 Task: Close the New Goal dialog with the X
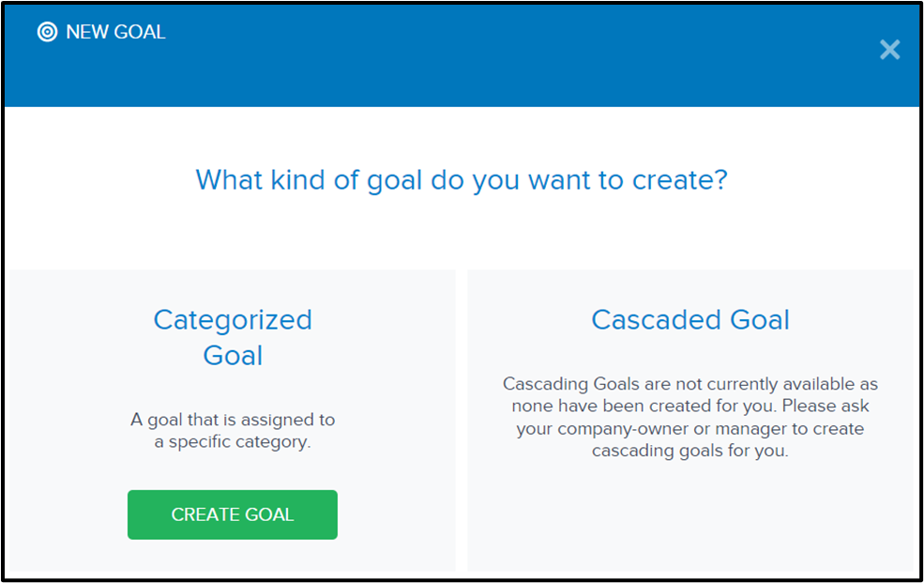889,50
